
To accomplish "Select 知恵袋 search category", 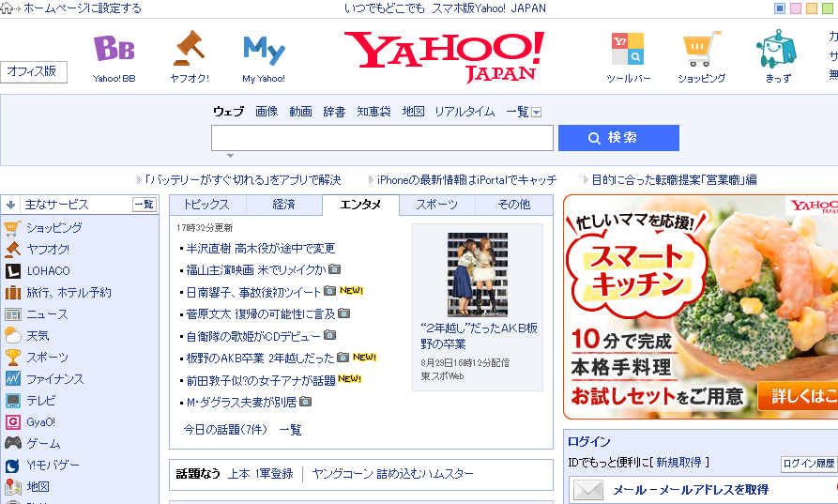I will 374,112.
